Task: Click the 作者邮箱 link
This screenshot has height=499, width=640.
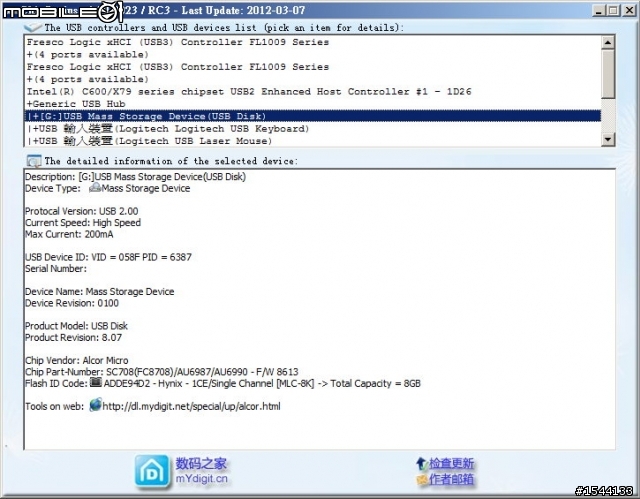Action: click(x=451, y=479)
